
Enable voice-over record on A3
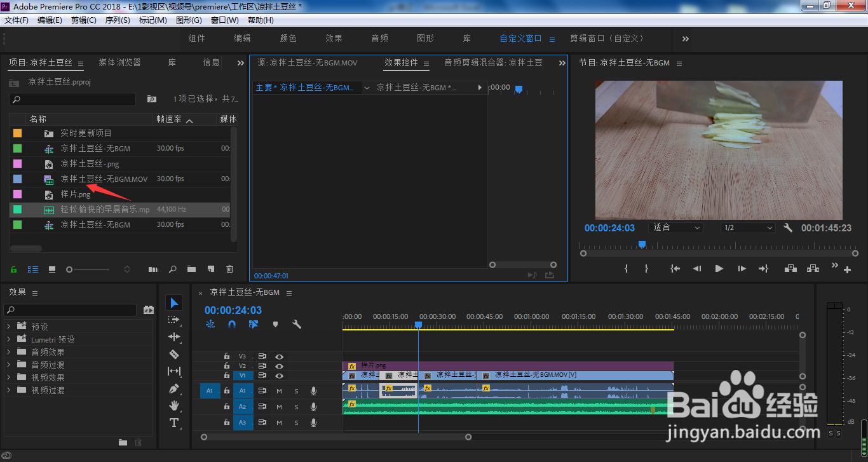tap(313, 423)
